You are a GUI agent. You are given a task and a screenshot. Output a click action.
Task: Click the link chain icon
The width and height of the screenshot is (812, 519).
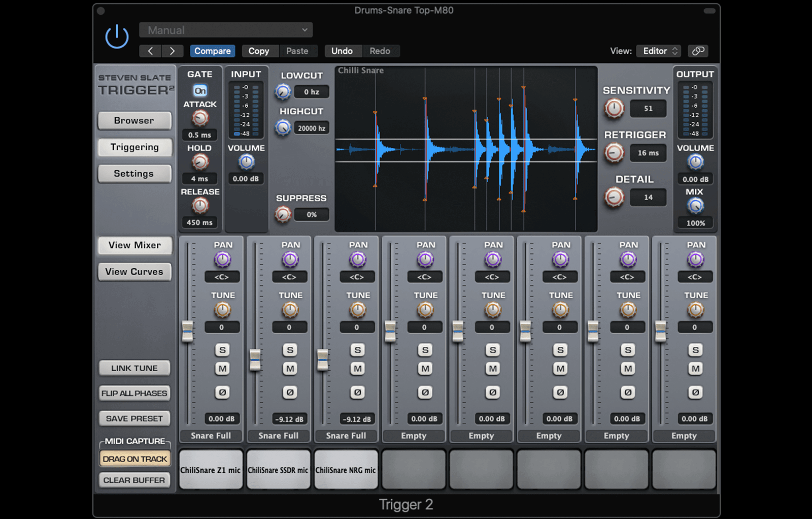click(x=698, y=51)
